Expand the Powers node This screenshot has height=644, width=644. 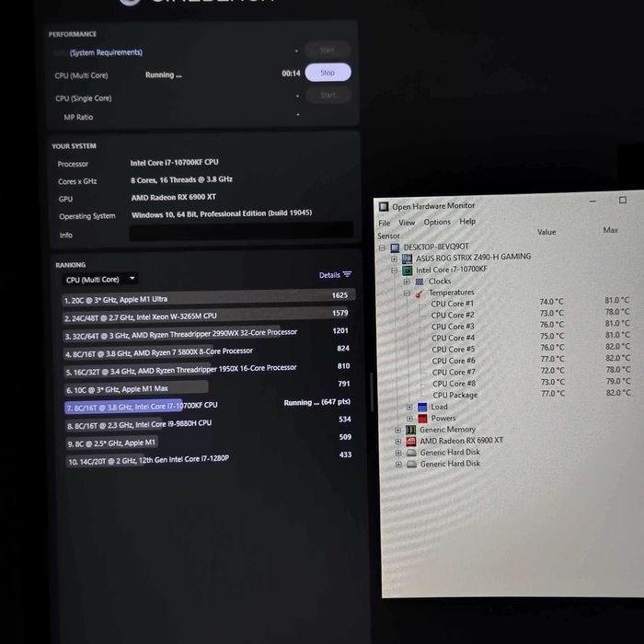(x=409, y=419)
